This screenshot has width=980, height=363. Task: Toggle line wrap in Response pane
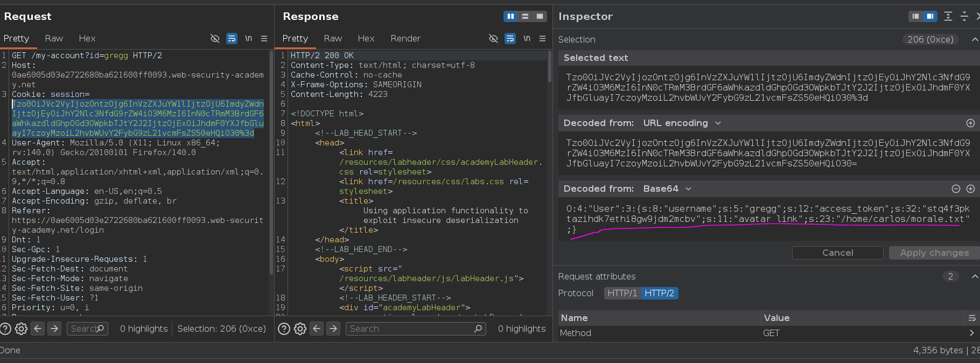click(510, 38)
